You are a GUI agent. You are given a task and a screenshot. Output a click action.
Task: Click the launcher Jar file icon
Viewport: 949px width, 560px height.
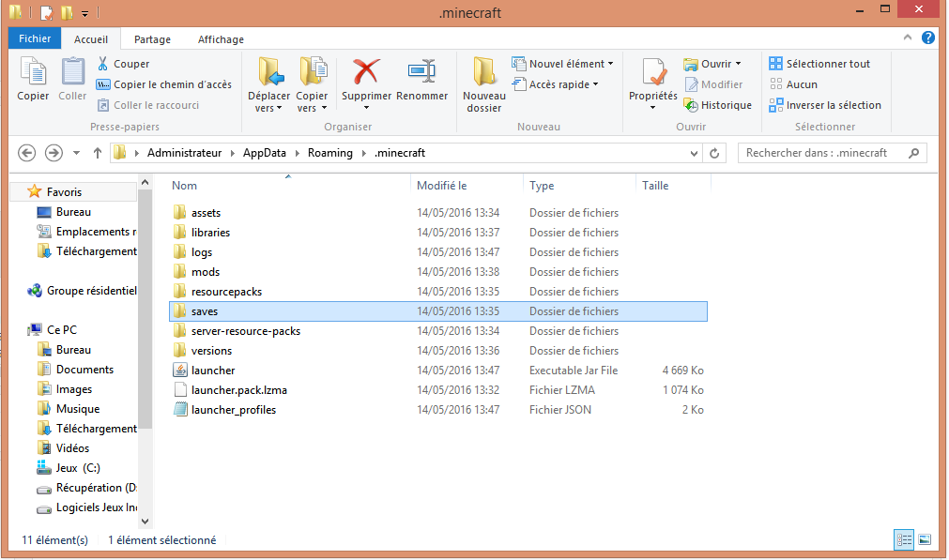[x=179, y=371]
